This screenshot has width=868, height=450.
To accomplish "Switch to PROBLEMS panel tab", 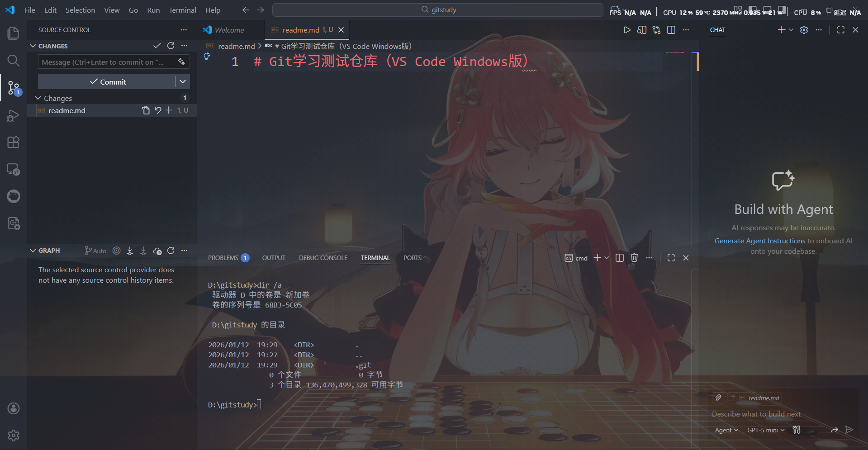I will (x=228, y=258).
